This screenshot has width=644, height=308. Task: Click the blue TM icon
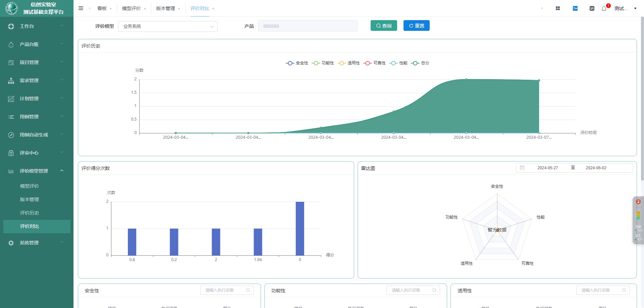point(575,8)
